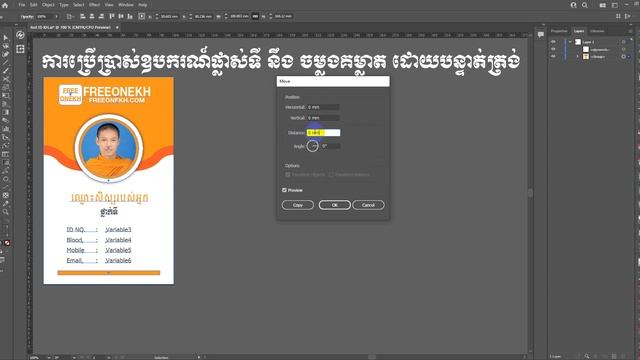Screen dimensions: 640x360
Task: Open the Opacity dropdown arrow in control bar
Action: click(56, 17)
